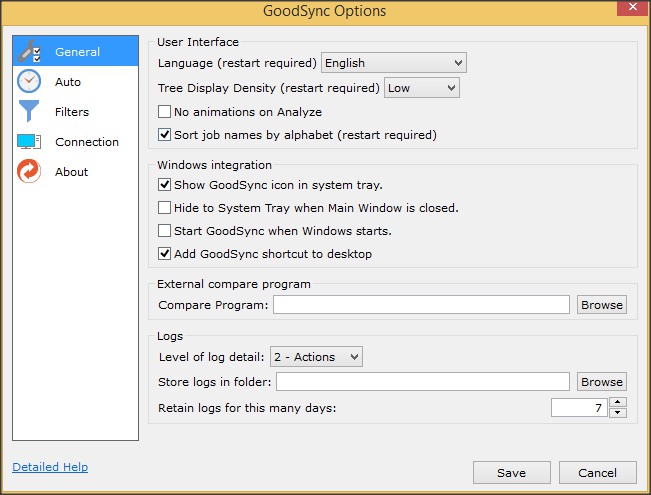Image resolution: width=651 pixels, height=495 pixels.
Task: Click the Store logs in folder field
Action: 423,382
